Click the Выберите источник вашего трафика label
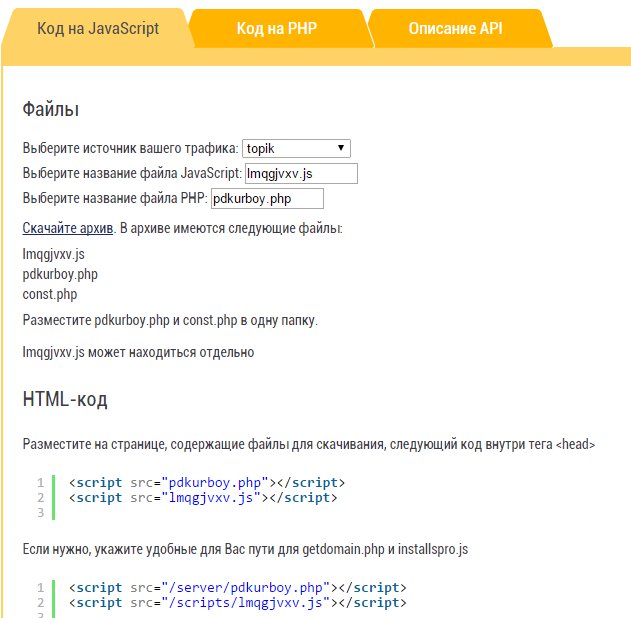The width and height of the screenshot is (631, 618). coord(131,148)
